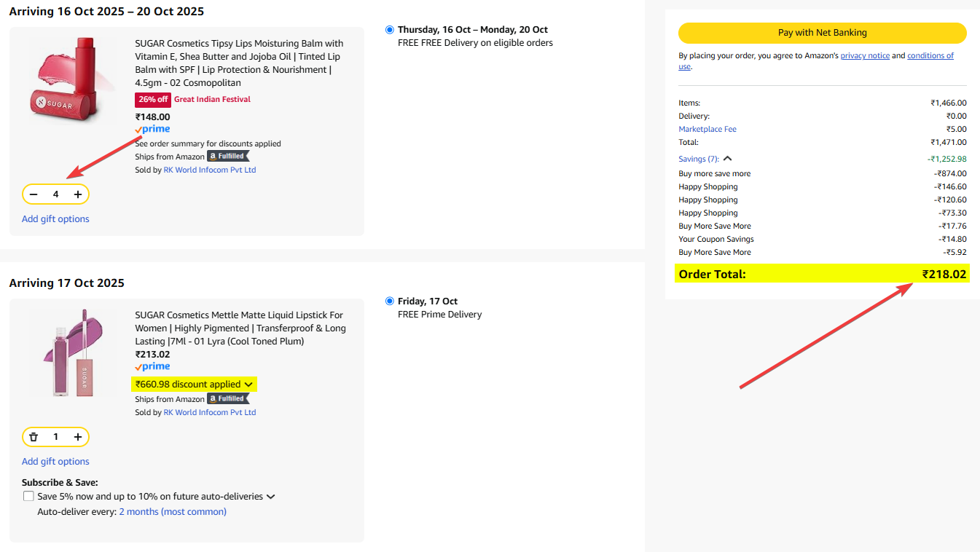Click the Prime logo under liquid lipstick price
The width and height of the screenshot is (980, 552).
pos(152,367)
